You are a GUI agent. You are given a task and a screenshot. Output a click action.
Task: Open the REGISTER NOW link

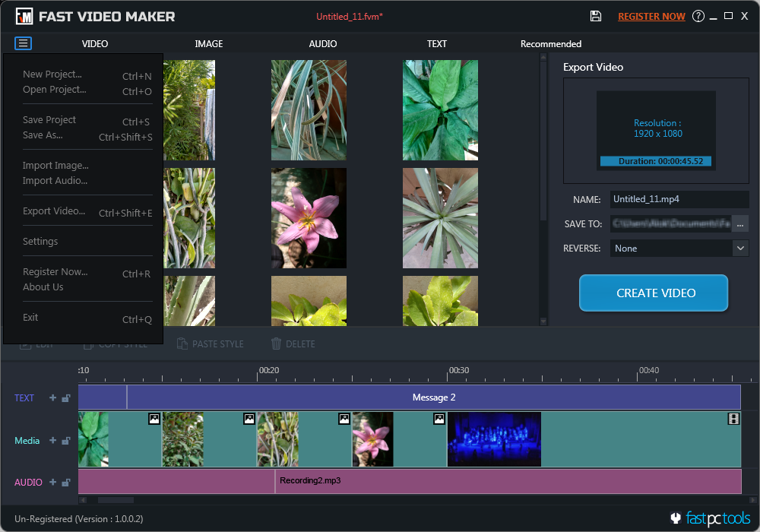pos(651,15)
